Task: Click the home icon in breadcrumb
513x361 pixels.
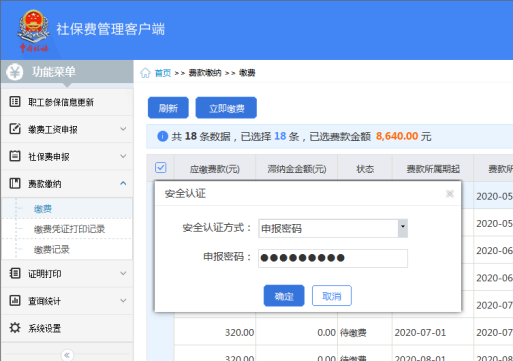Action: click(145, 73)
